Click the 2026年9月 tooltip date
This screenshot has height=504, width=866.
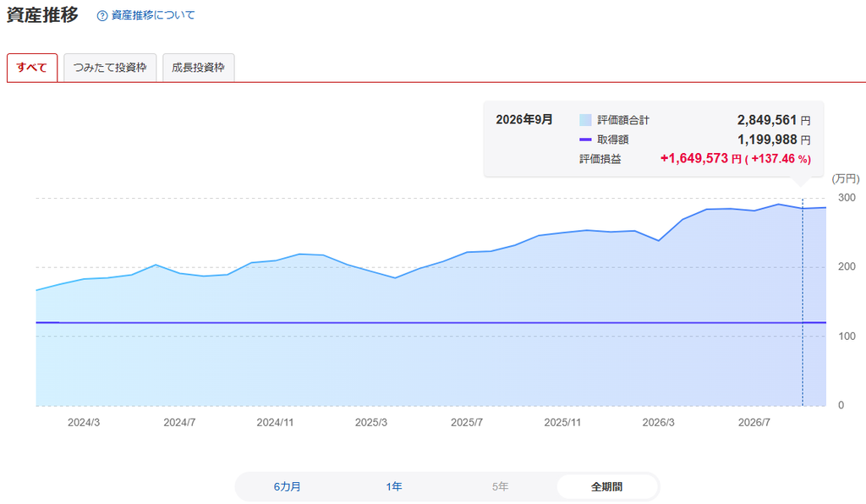pos(524,120)
